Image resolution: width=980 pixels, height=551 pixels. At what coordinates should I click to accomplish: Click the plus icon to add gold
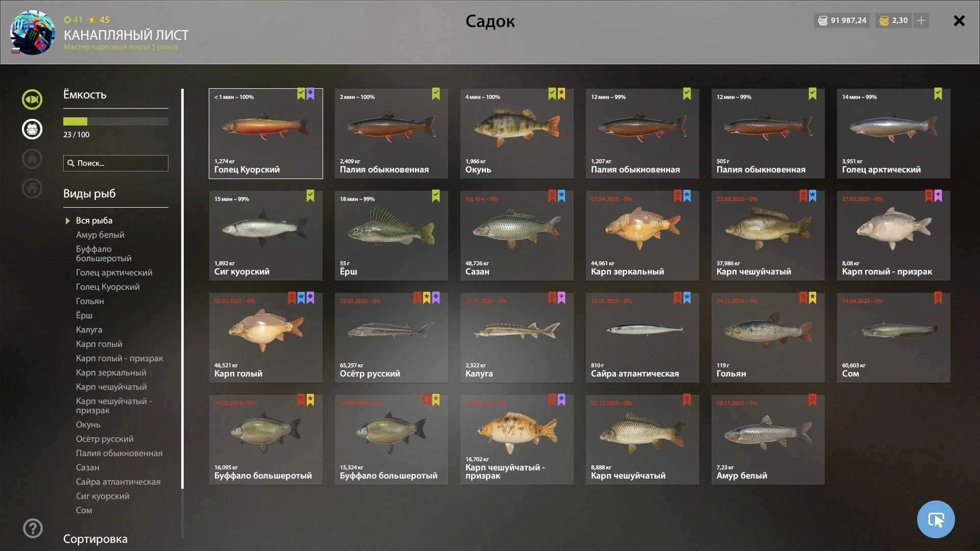[x=921, y=20]
